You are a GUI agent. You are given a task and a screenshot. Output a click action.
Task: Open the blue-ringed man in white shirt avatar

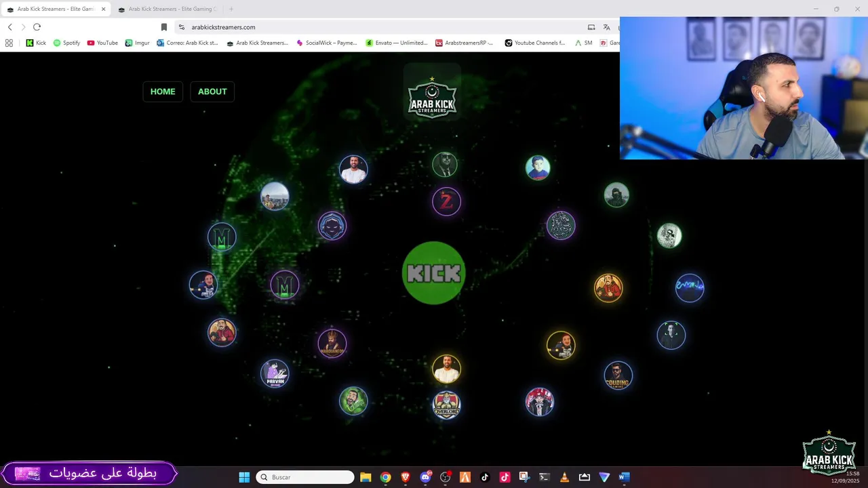(x=353, y=169)
